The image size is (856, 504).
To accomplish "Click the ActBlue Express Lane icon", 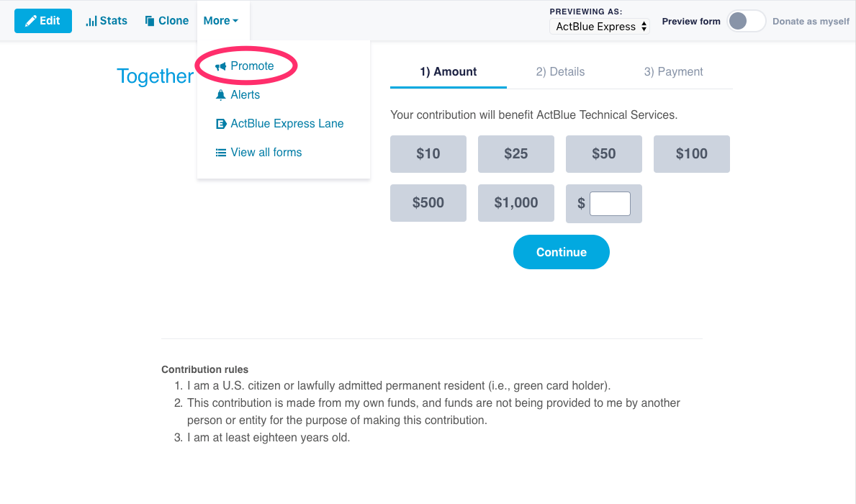I will [x=220, y=124].
